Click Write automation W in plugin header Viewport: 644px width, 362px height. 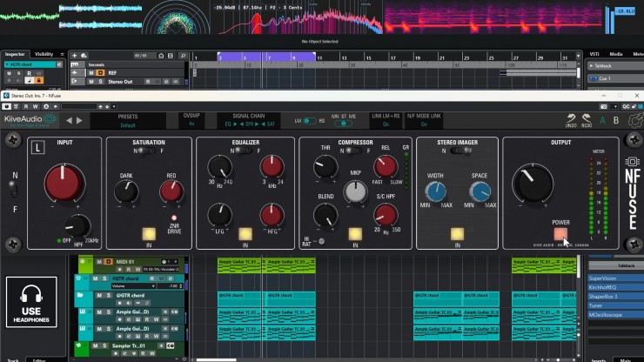click(36, 106)
